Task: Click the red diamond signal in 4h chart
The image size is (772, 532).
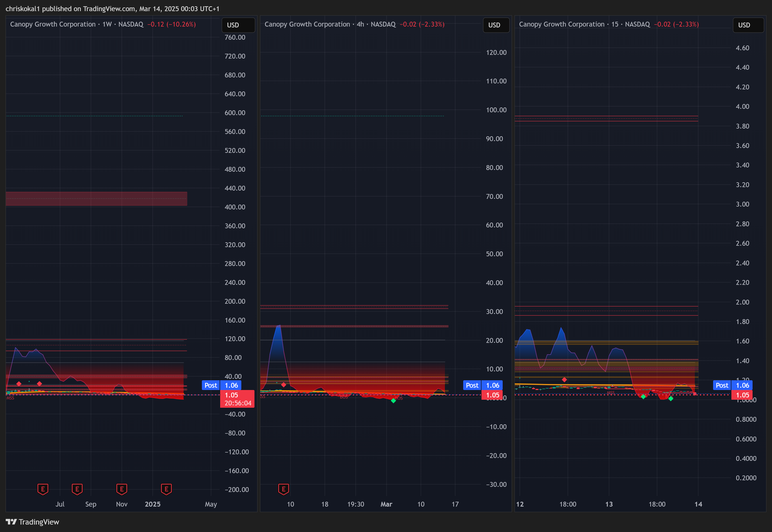Action: click(283, 385)
